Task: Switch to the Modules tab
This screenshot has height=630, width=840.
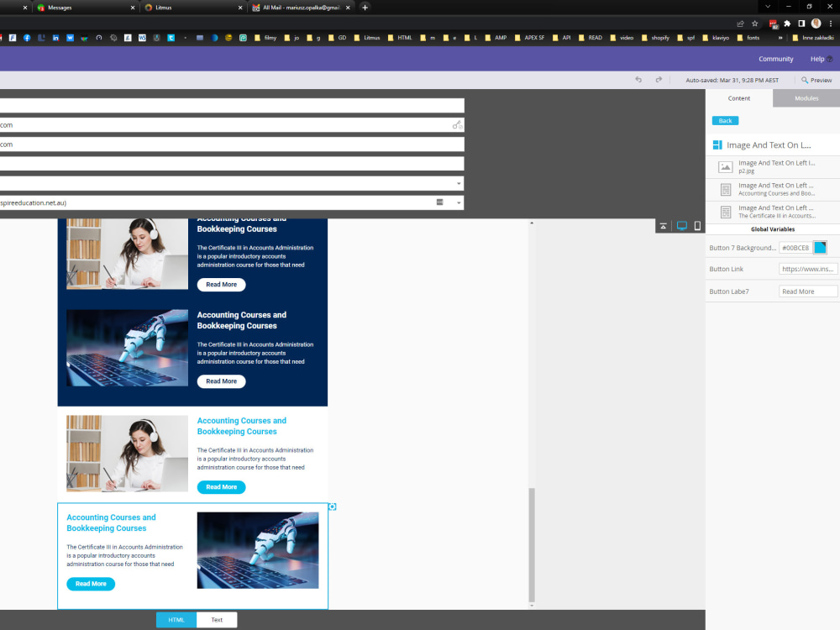Action: point(806,98)
